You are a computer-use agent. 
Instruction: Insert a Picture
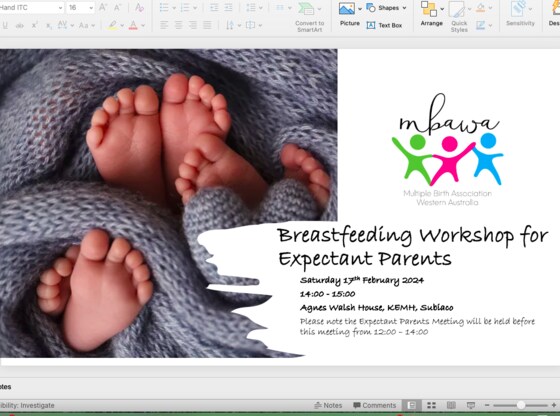pyautogui.click(x=347, y=15)
